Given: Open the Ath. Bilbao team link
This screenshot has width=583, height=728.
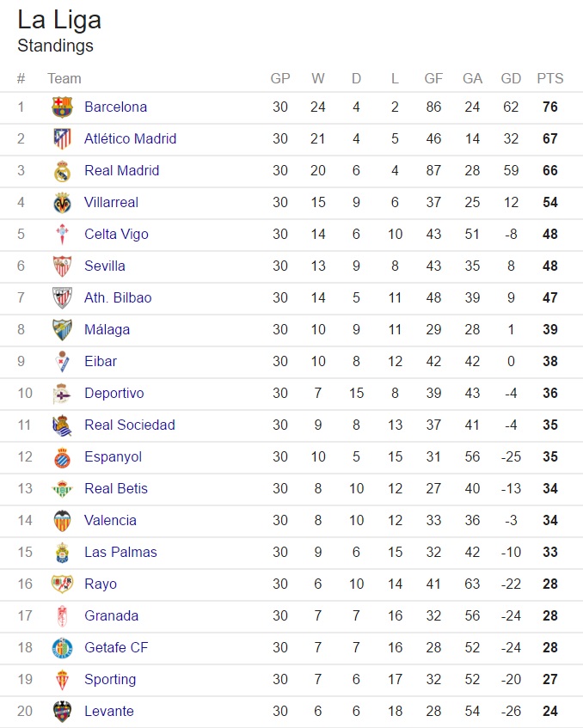Looking at the screenshot, I should pos(118,298).
